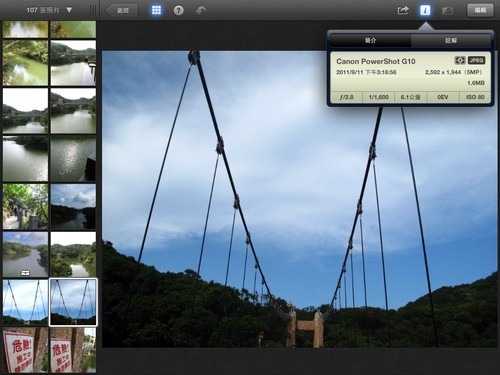Viewport: 500px width, 375px height.
Task: Click the 6.1公釐 focal length value
Action: [x=410, y=97]
